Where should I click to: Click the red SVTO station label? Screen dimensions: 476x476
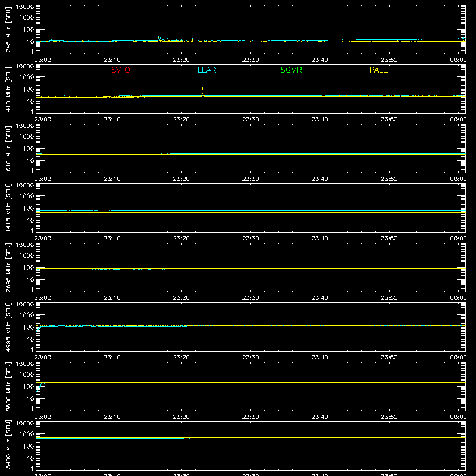coord(121,70)
